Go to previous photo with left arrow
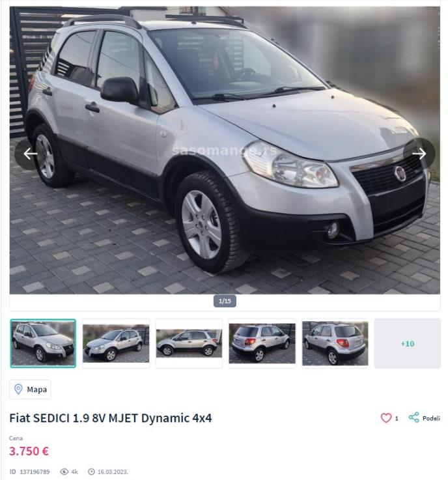This screenshot has width=448, height=480. click(31, 154)
